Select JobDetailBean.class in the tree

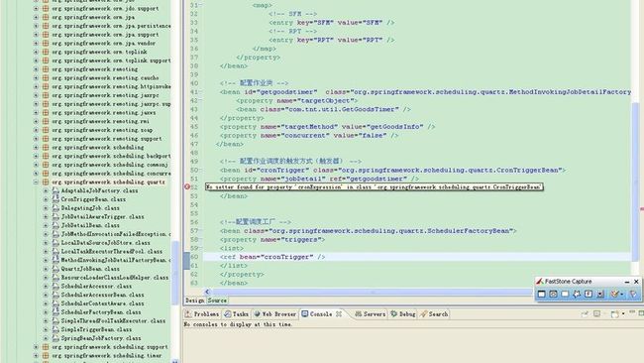pyautogui.click(x=90, y=225)
